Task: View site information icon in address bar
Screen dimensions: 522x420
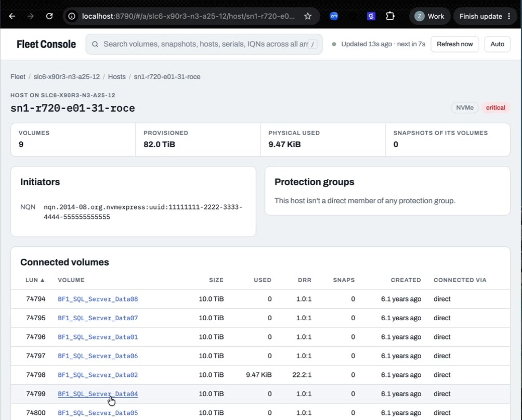Action: 72,16
